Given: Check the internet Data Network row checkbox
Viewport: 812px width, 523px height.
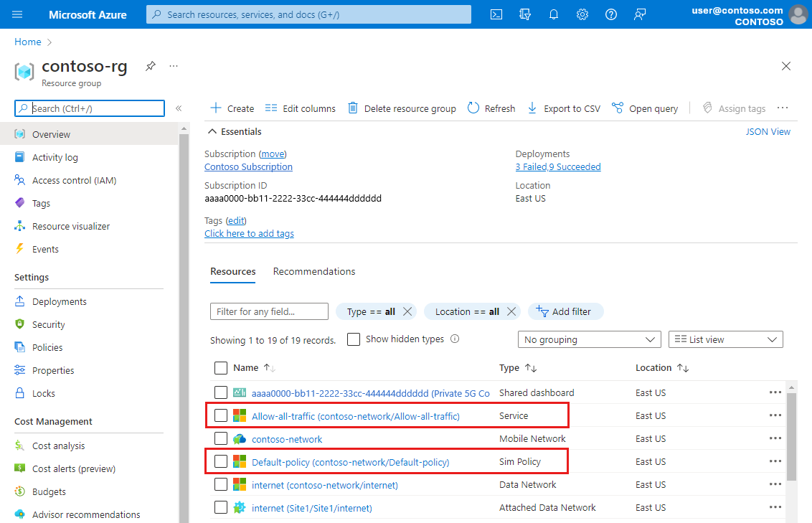Looking at the screenshot, I should point(221,485).
